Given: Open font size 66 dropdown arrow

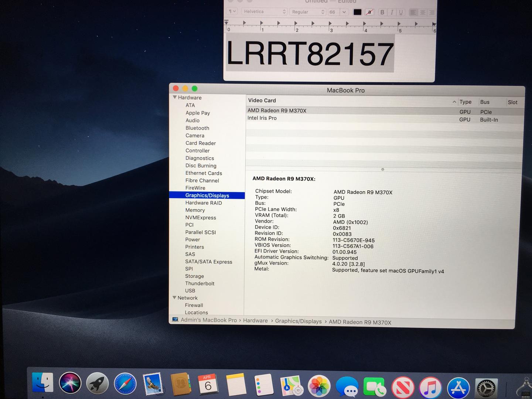Looking at the screenshot, I should pos(344,12).
